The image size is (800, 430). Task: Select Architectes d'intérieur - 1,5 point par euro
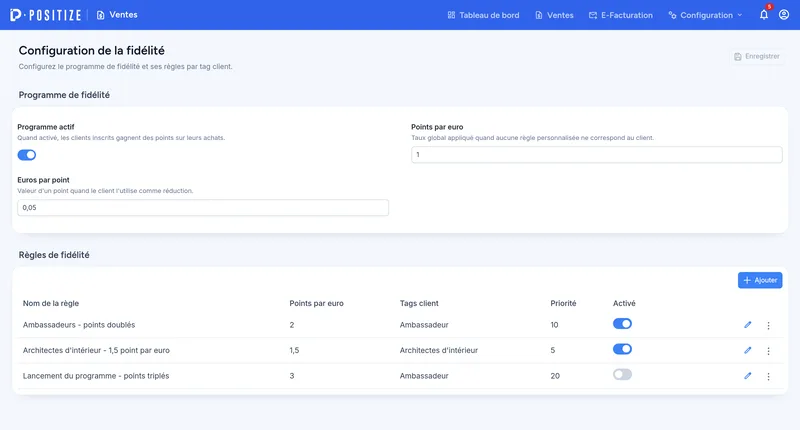96,350
